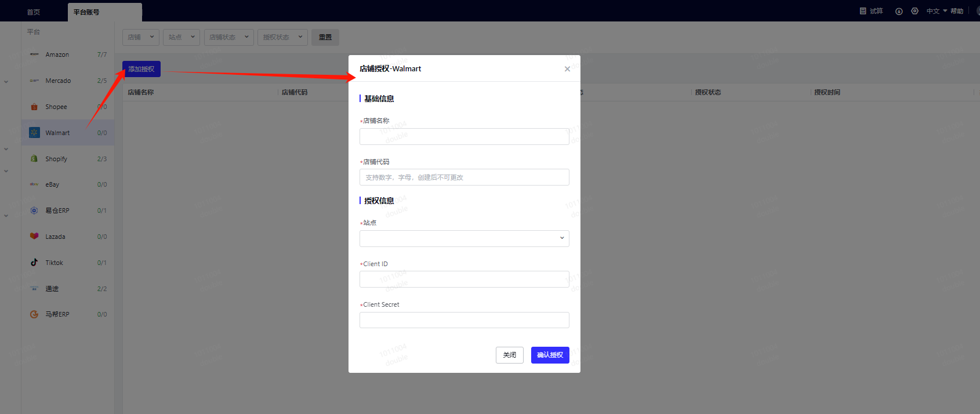Focus the 店铺名称 input field
The image size is (980, 414).
[464, 136]
